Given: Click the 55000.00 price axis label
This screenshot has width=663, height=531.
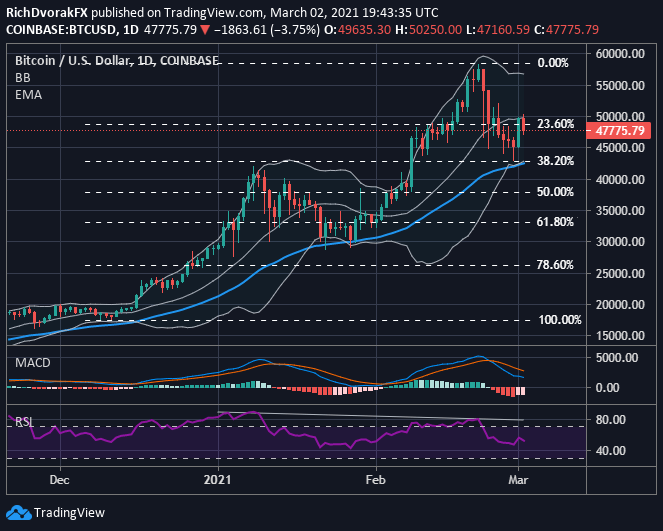Looking at the screenshot, I should [x=620, y=85].
